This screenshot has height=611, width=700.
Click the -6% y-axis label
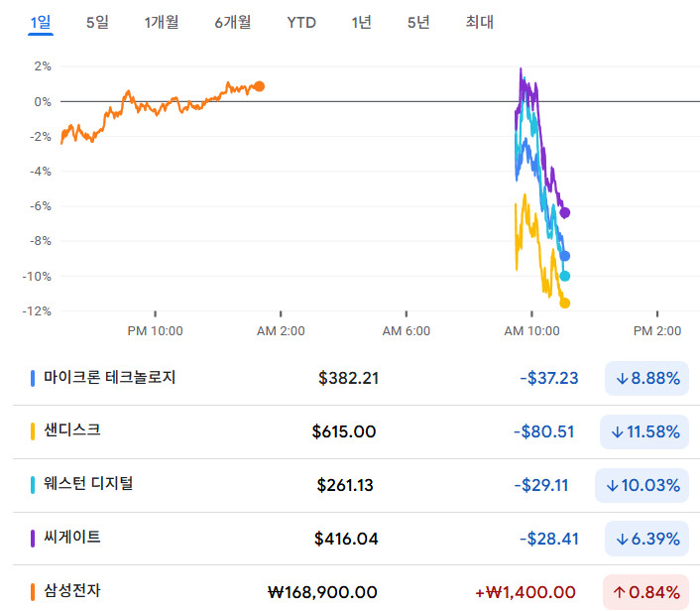point(41,206)
